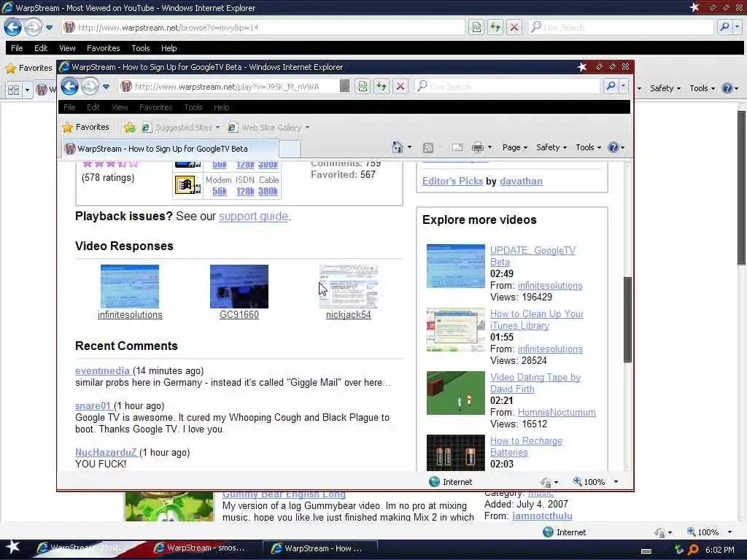This screenshot has height=560, width=747.
Task: Open zoom level dropdown in front window status bar
Action: tap(616, 482)
